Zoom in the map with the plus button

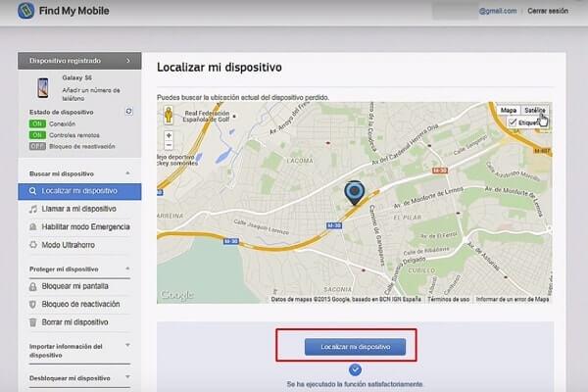169,135
